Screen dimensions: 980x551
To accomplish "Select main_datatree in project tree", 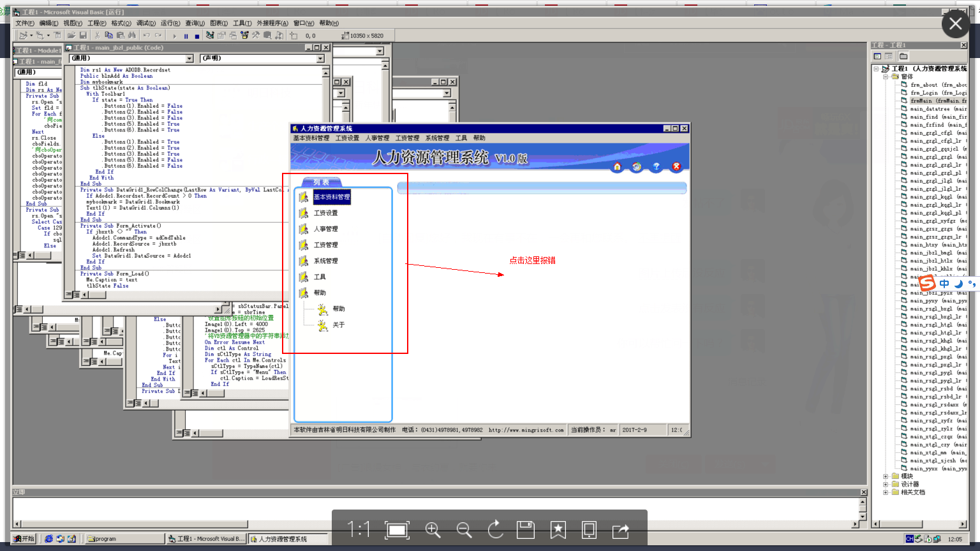I will pyautogui.click(x=938, y=109).
